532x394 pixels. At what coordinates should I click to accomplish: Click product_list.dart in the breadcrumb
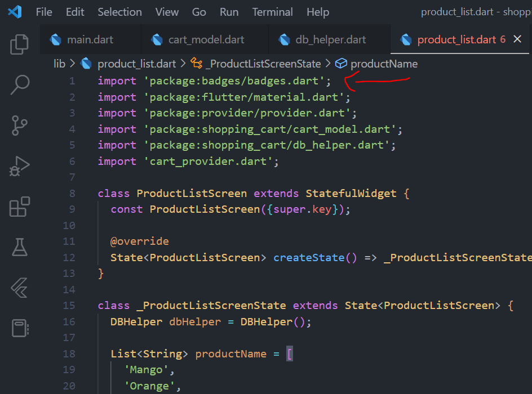point(137,64)
